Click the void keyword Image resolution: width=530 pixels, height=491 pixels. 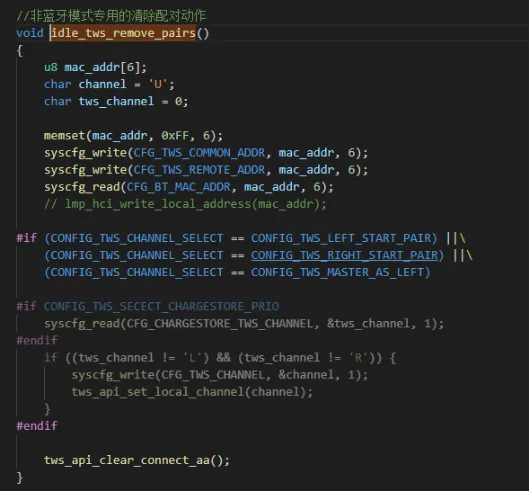30,33
